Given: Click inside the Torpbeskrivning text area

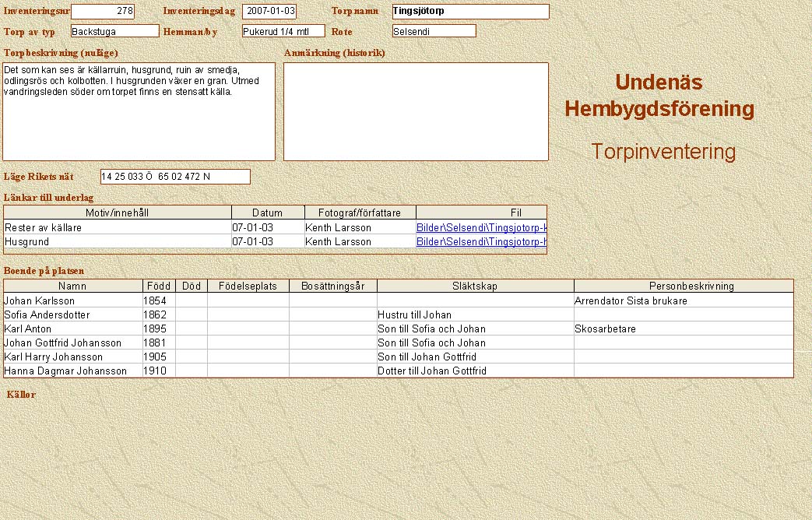Looking at the screenshot, I should coord(139,111).
